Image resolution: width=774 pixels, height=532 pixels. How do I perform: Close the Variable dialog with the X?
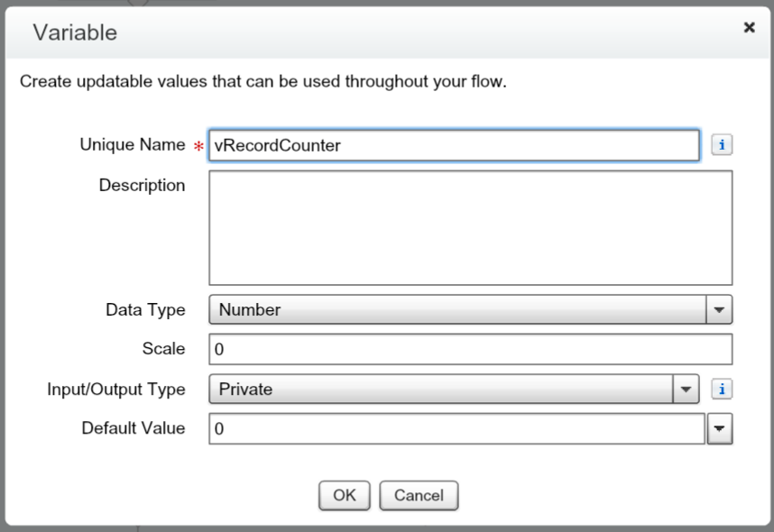(749, 27)
